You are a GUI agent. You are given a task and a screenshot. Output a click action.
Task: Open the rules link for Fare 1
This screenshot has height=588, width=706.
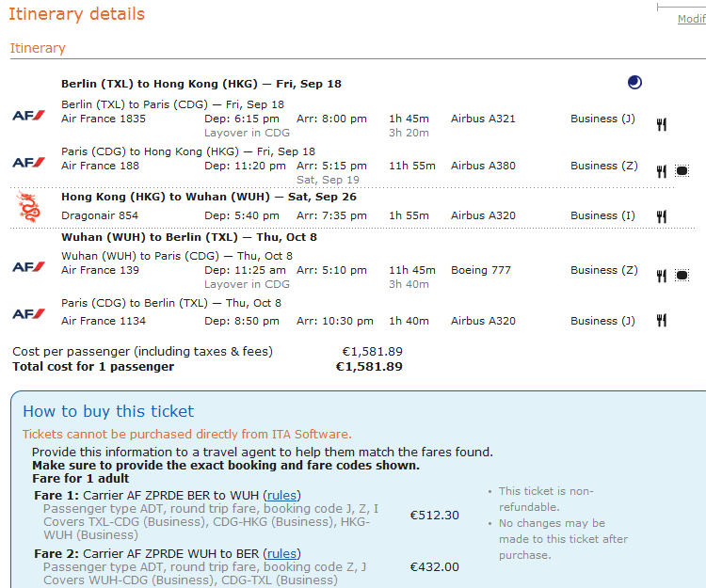[x=282, y=495]
